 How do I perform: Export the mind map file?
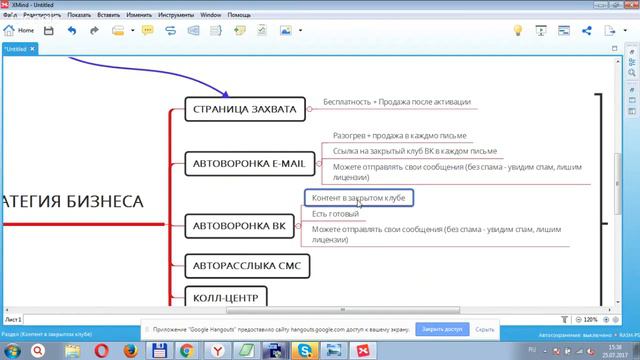[609, 30]
